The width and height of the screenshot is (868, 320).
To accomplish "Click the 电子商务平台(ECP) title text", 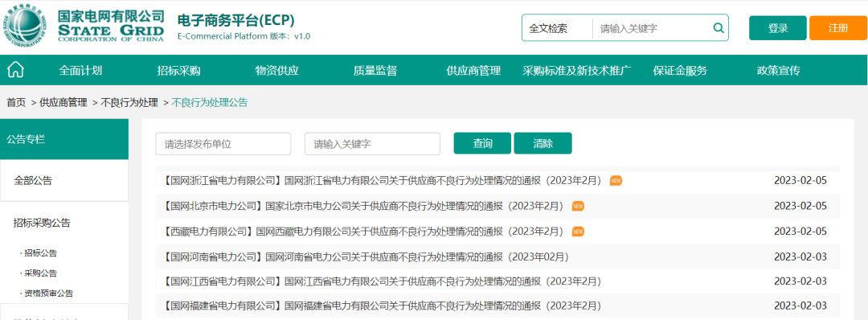I will 235,20.
